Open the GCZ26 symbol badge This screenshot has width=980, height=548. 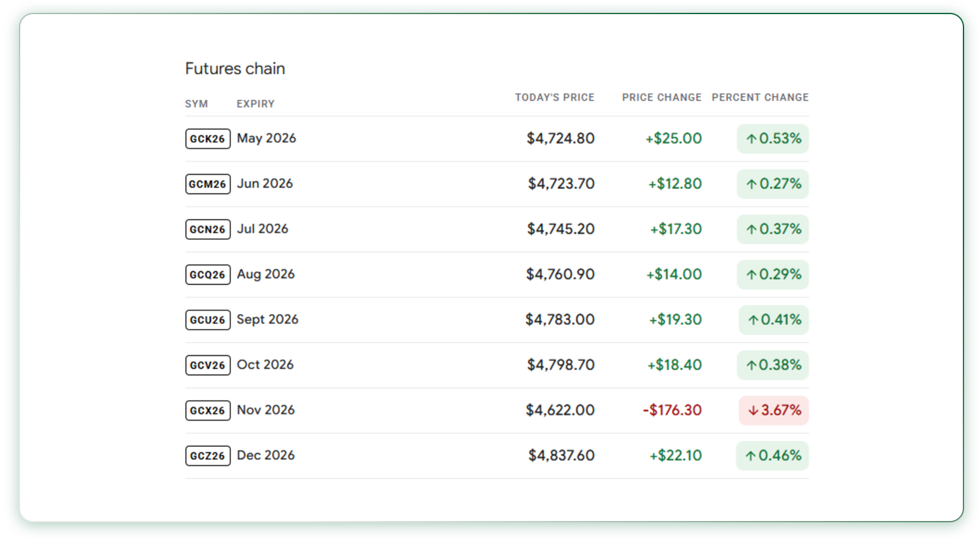pos(208,456)
